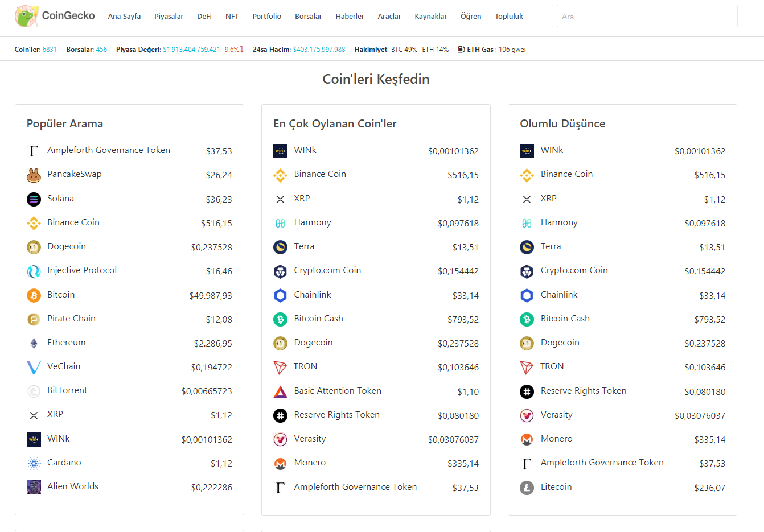Click Crypto.com Coin icon in En Çok Oylanan
Image resolution: width=764 pixels, height=532 pixels.
[280, 271]
